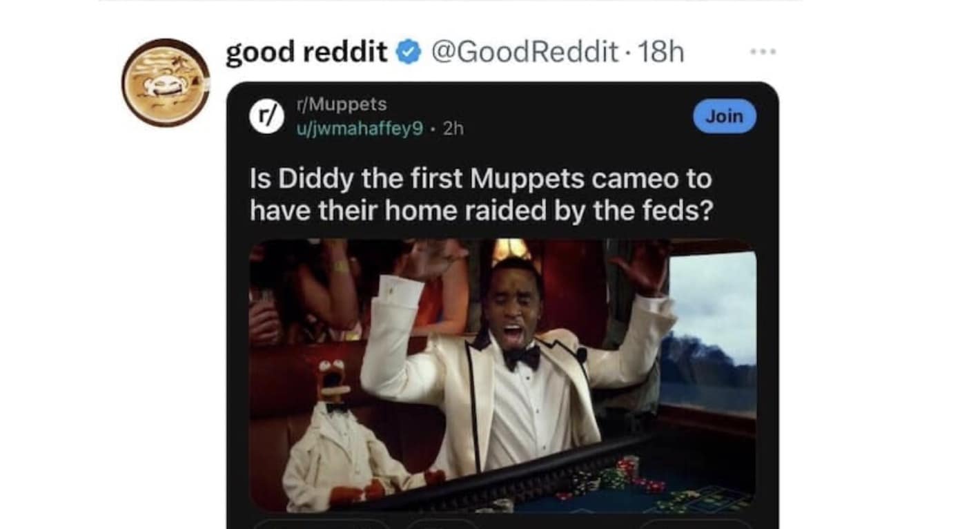Open the good reddit display name

click(307, 52)
